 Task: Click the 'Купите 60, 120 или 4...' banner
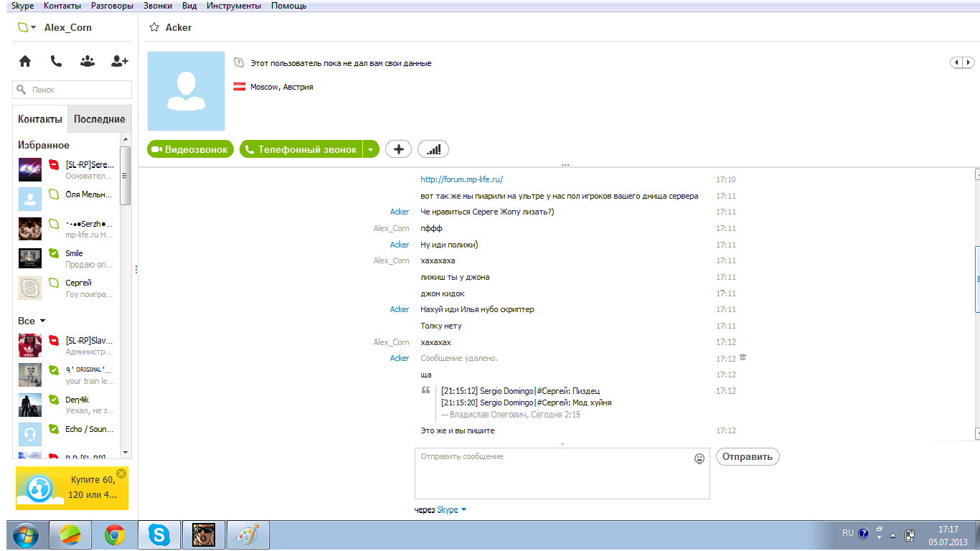[72, 488]
